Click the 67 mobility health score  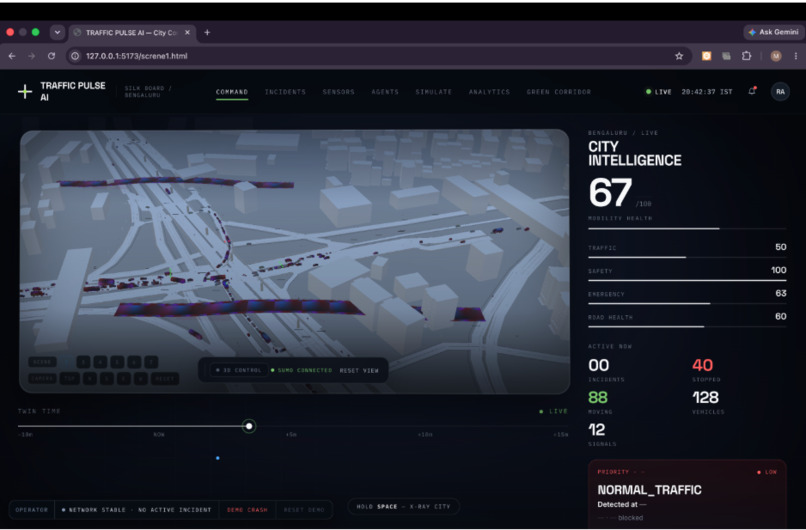pos(611,193)
